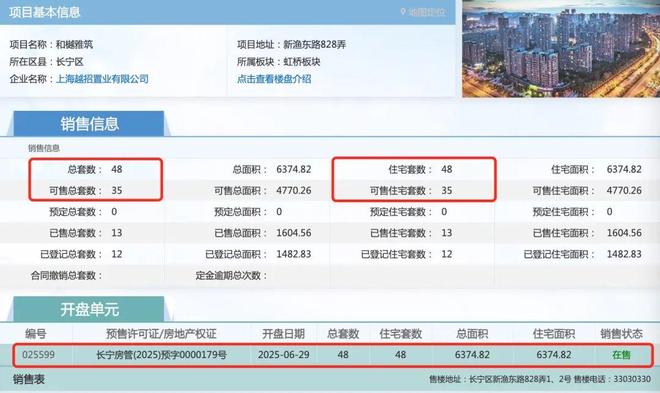The image size is (660, 393).
Task: Click the 总套数 column header in unit table
Action: click(x=343, y=334)
